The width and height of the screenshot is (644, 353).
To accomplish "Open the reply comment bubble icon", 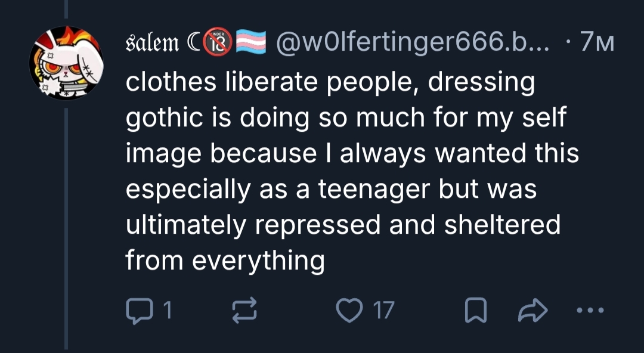I will [x=139, y=311].
